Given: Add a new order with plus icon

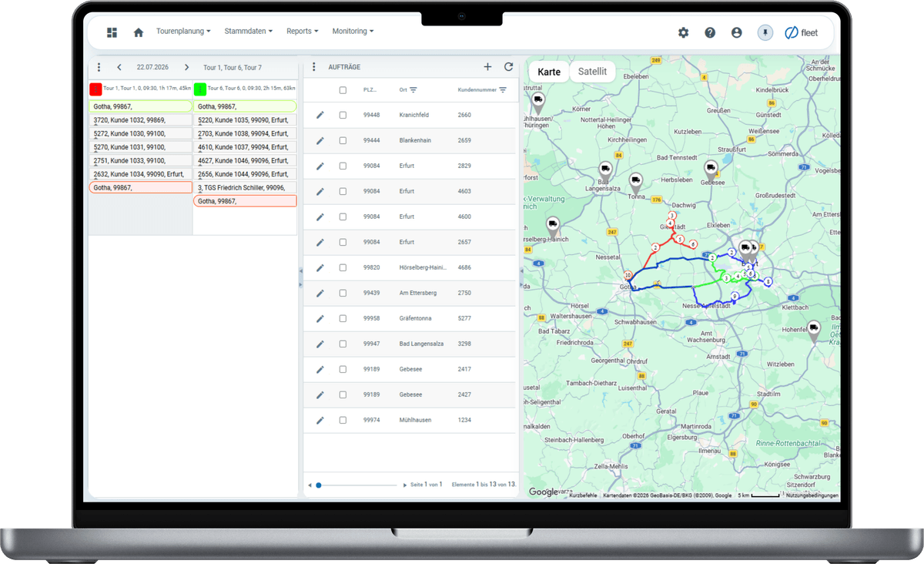Looking at the screenshot, I should coord(487,67).
